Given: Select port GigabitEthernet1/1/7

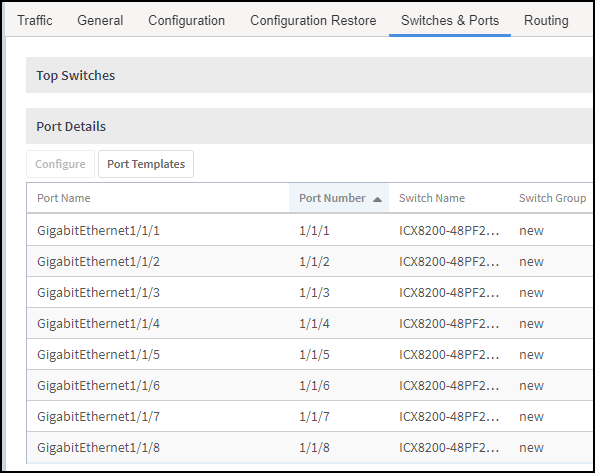Looking at the screenshot, I should click(x=98, y=416).
